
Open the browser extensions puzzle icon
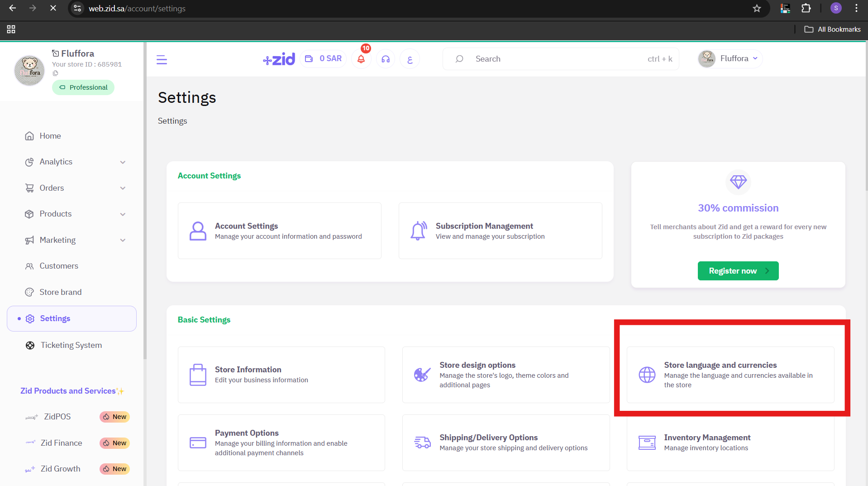[806, 8]
